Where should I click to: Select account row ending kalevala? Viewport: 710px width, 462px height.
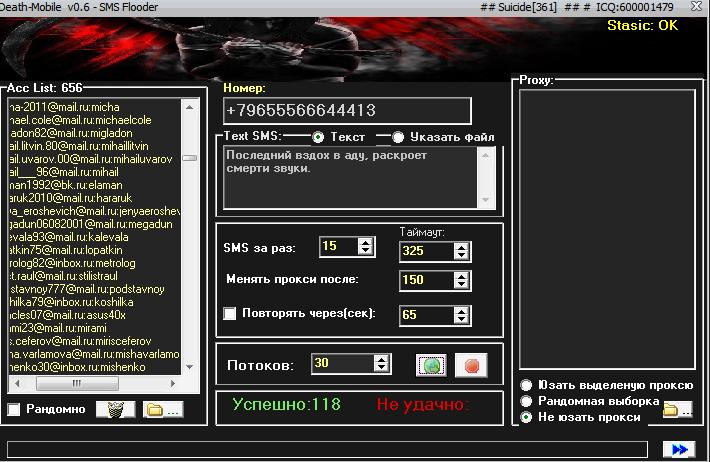(95, 237)
